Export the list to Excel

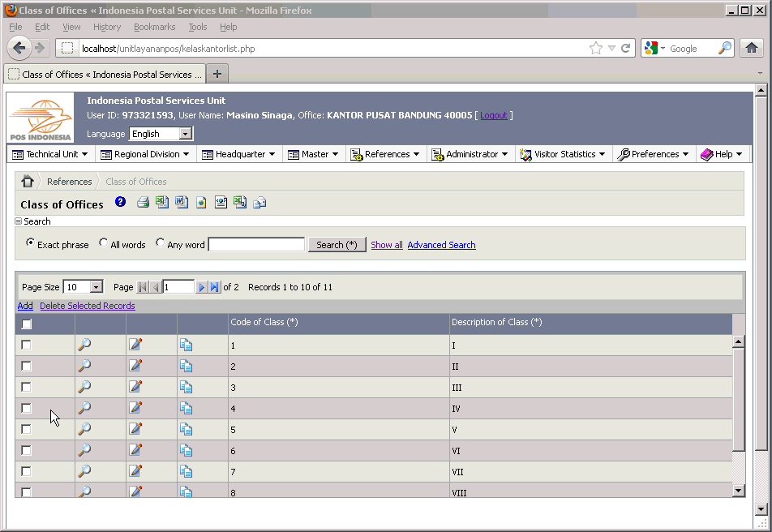162,202
